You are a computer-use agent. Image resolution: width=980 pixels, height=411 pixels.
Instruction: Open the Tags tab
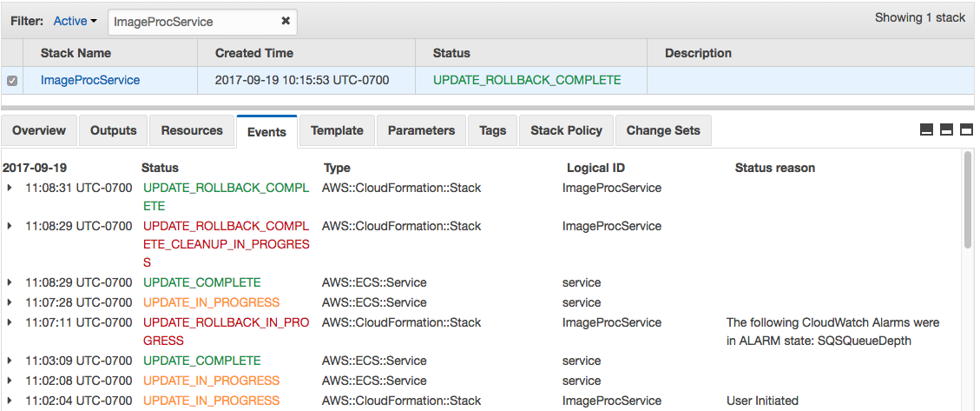(492, 130)
